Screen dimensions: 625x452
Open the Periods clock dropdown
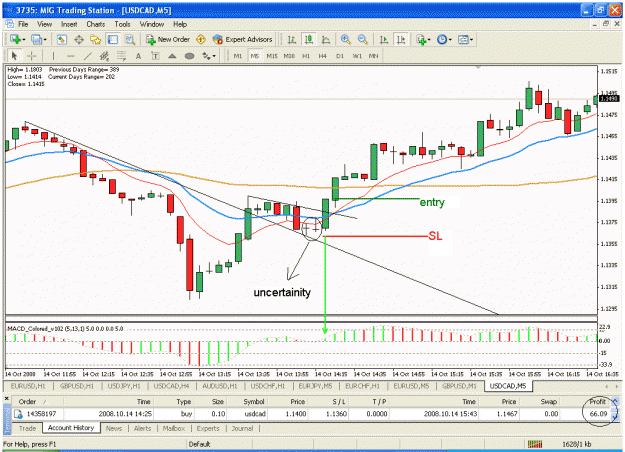pyautogui.click(x=444, y=39)
